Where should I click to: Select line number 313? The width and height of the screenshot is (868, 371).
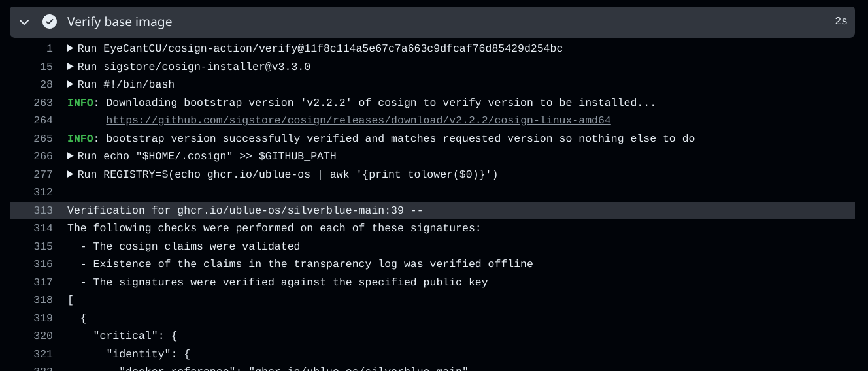tap(43, 210)
